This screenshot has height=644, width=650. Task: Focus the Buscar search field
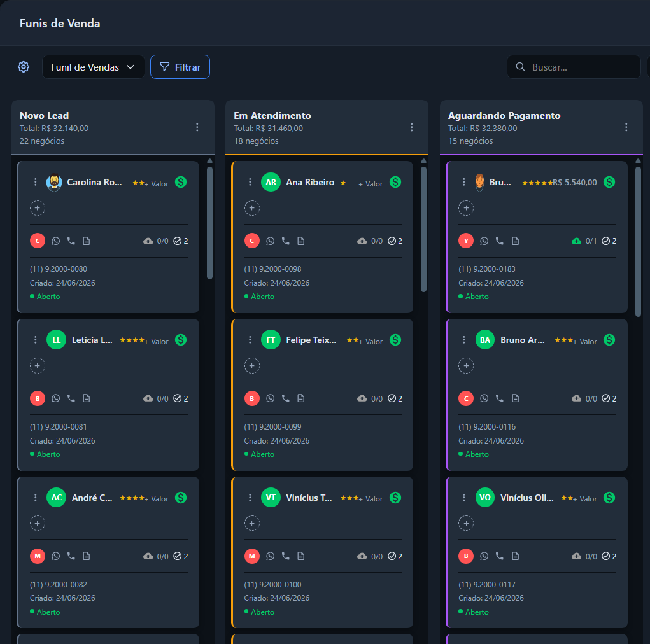click(x=574, y=67)
